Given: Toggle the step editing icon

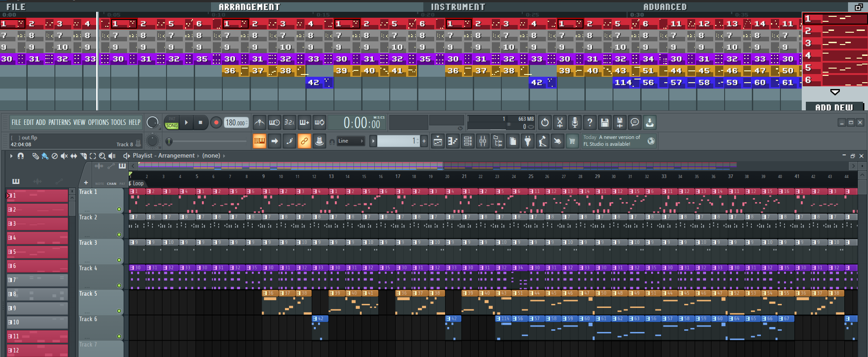Looking at the screenshot, I should [289, 141].
